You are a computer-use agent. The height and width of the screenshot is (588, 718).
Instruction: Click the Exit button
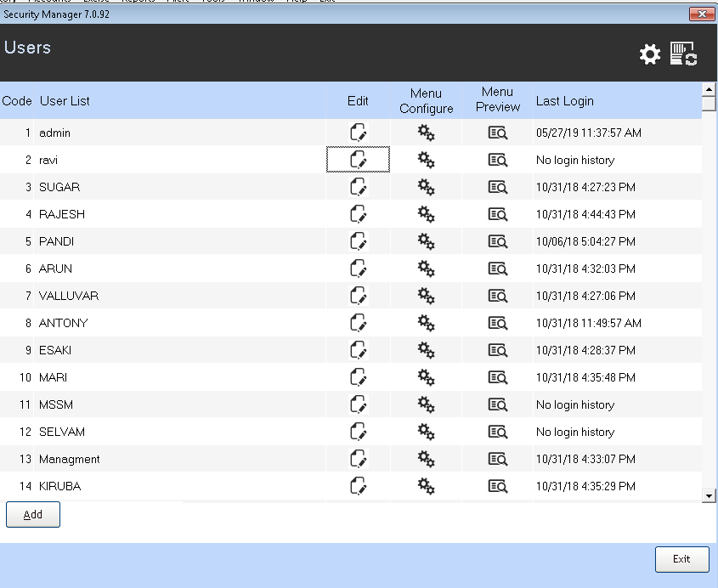click(681, 559)
